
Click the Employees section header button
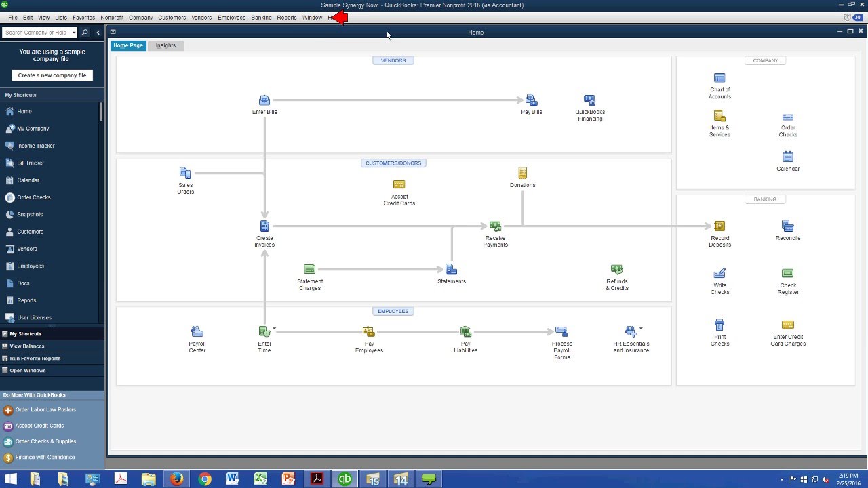393,311
